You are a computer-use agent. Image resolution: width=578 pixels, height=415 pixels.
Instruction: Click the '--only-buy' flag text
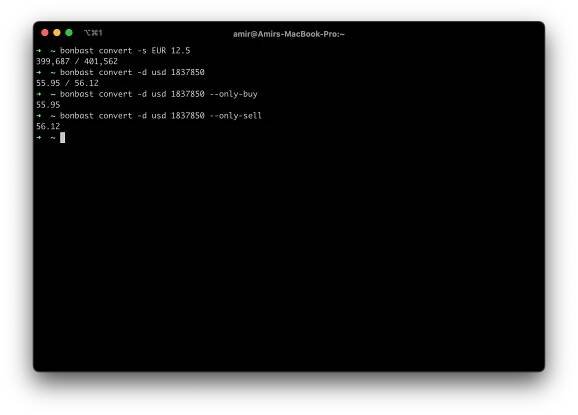click(233, 94)
